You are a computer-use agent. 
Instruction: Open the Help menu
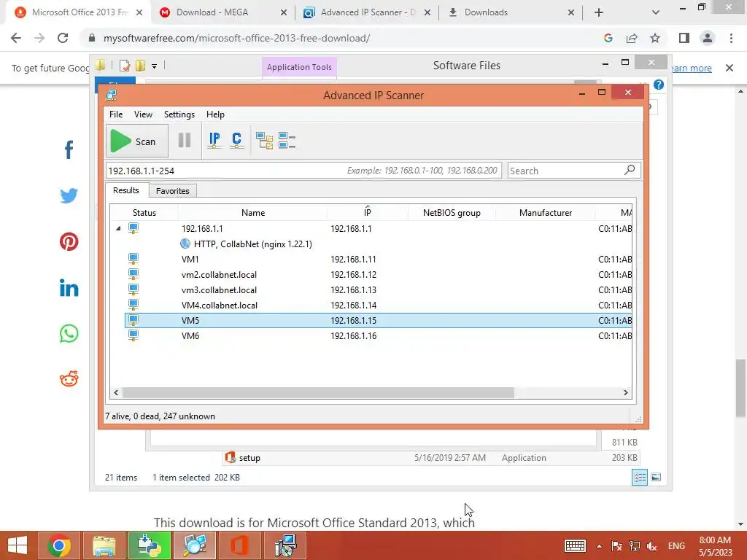pos(215,114)
